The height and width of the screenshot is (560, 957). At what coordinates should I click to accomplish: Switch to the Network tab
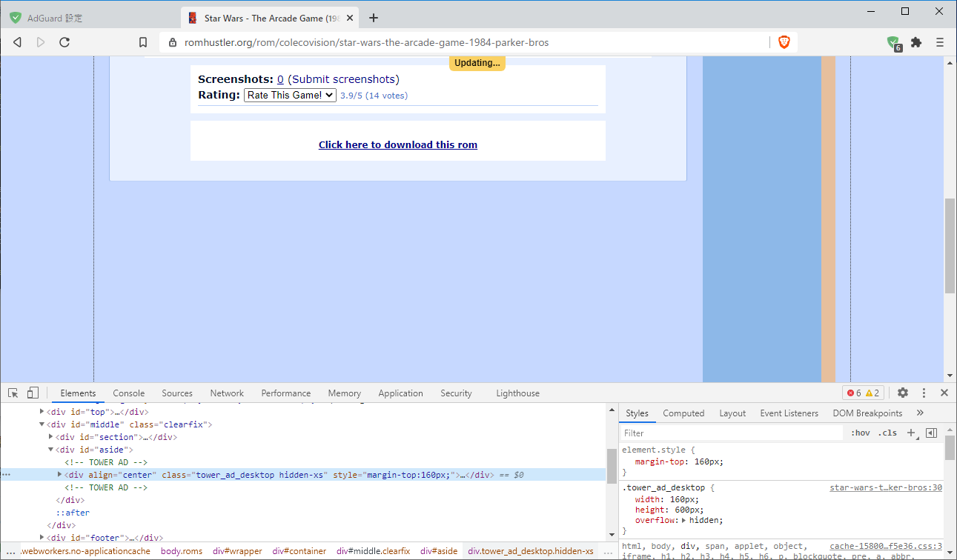click(226, 393)
